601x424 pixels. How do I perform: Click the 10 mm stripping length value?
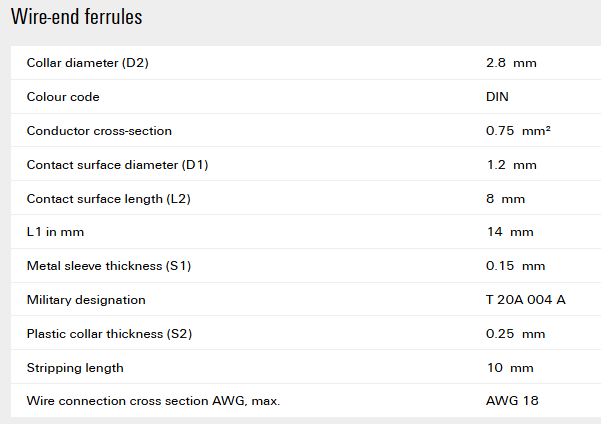coord(509,368)
